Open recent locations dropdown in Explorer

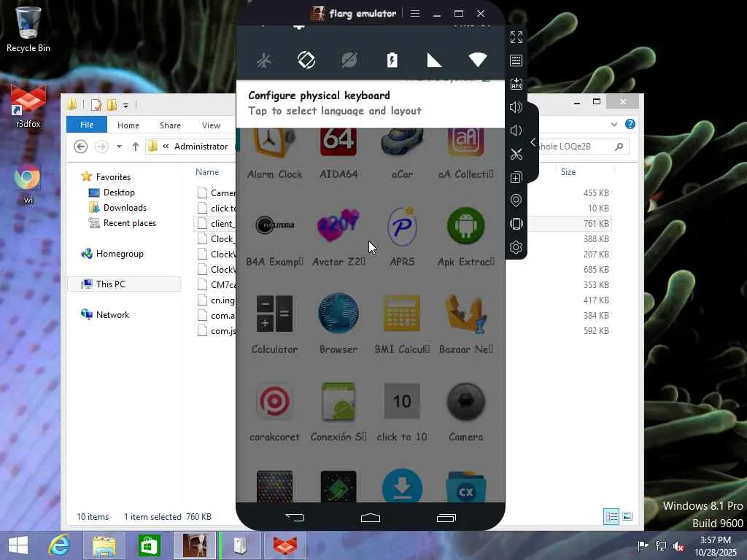[119, 146]
